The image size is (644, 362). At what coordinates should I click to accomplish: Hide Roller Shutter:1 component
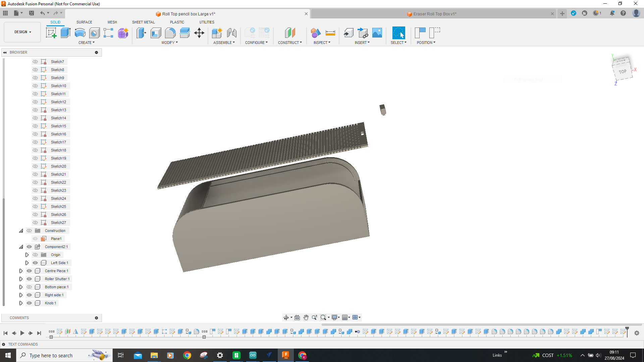(29, 279)
